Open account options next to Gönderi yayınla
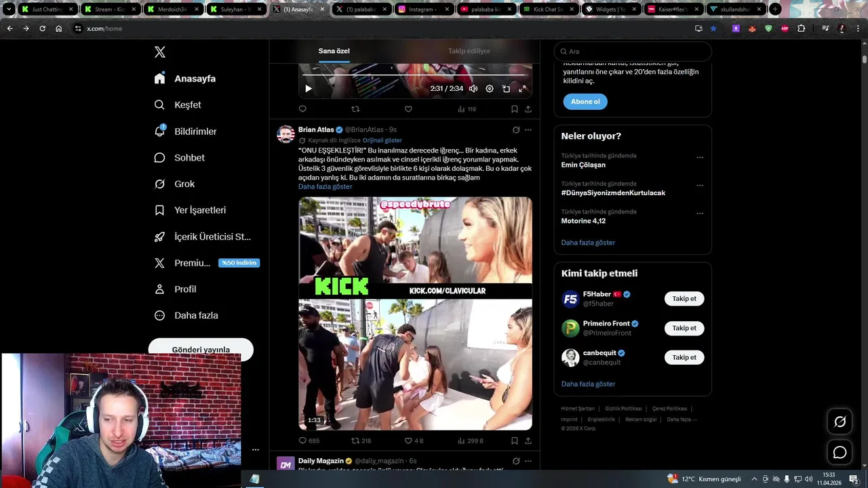Viewport: 868px width, 488px height. point(256,449)
